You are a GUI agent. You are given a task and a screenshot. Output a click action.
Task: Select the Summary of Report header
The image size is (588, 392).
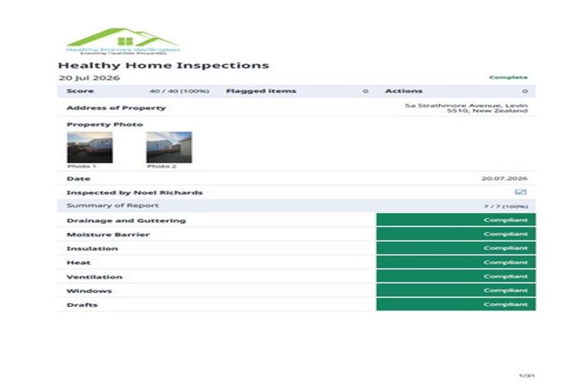[296, 205]
